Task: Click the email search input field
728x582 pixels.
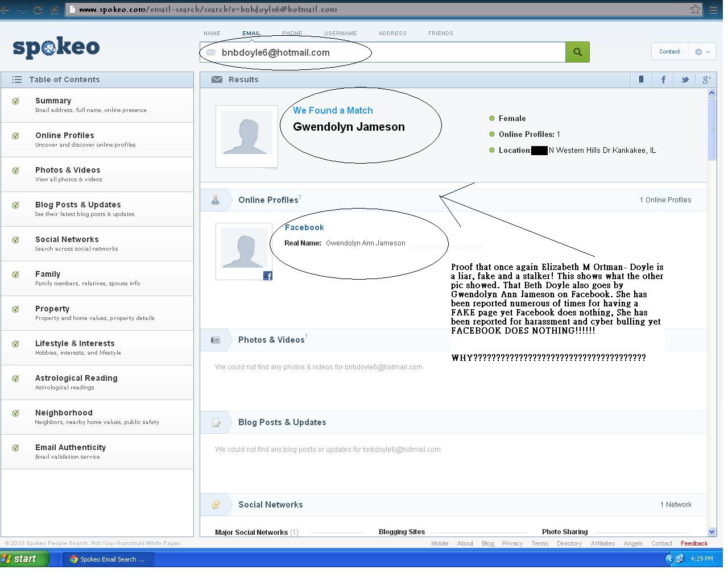Action: point(383,52)
